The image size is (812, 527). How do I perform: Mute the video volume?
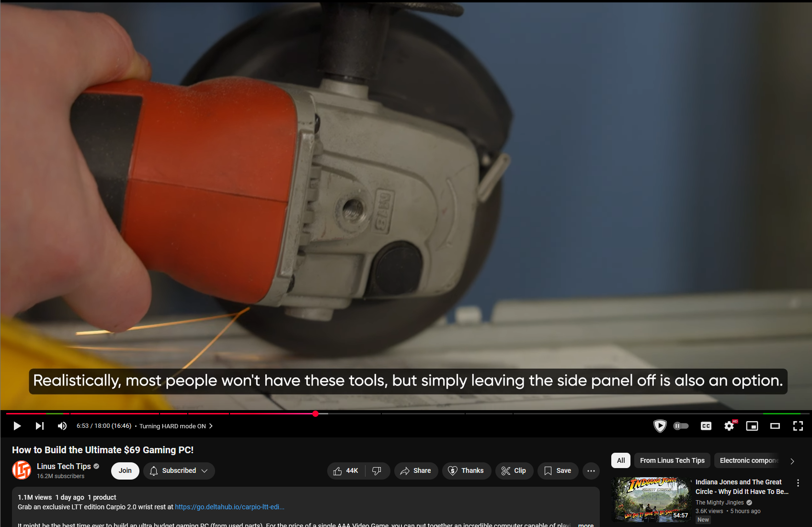pos(62,426)
